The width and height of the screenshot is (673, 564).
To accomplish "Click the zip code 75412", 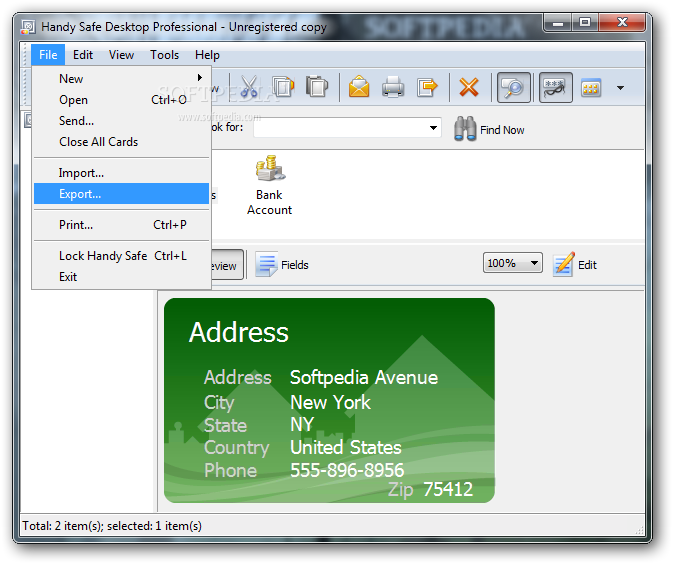I will coord(448,489).
